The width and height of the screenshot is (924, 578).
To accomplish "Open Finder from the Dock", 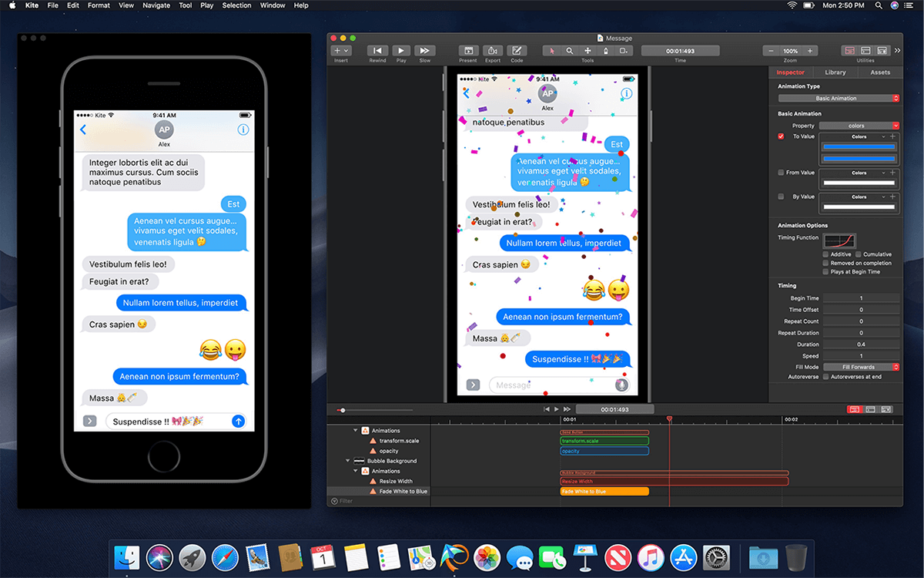I will click(126, 556).
